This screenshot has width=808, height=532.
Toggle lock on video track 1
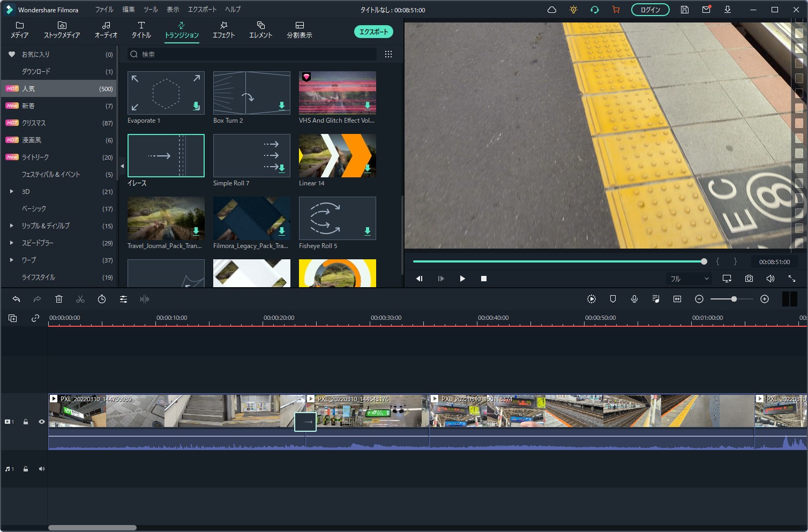26,422
